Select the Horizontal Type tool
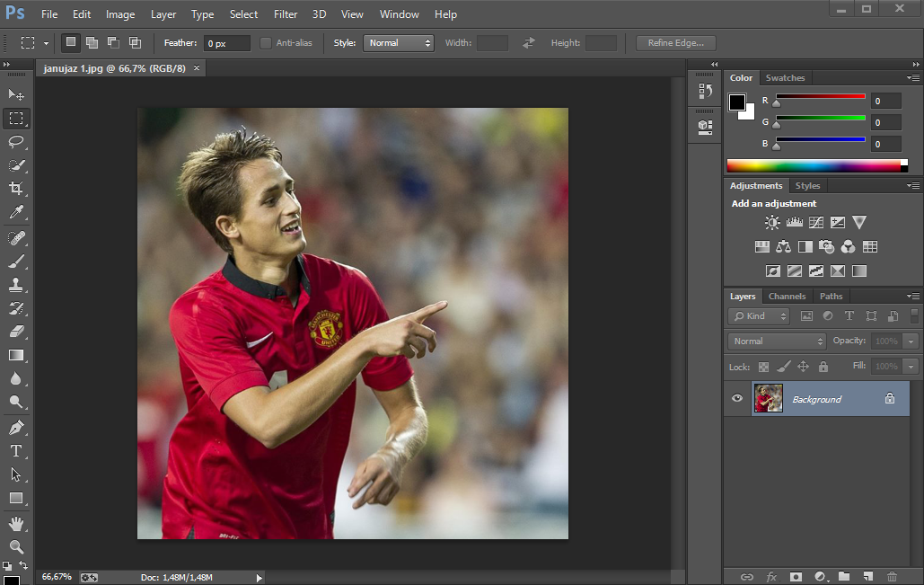 [x=16, y=450]
